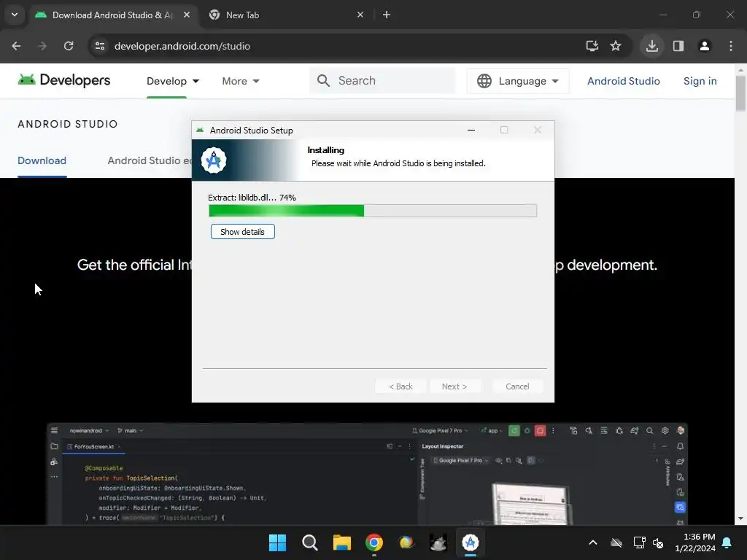
Task: View site information icon in address bar
Action: pos(100,46)
